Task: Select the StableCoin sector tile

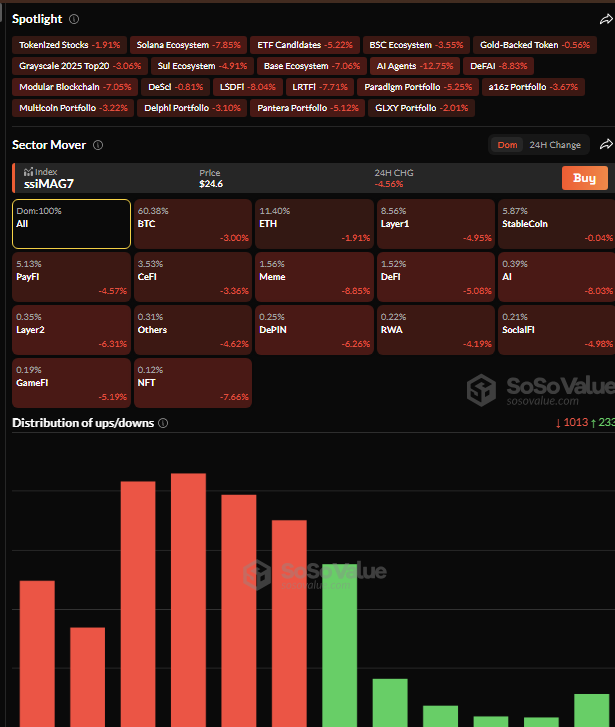Action: tap(557, 224)
